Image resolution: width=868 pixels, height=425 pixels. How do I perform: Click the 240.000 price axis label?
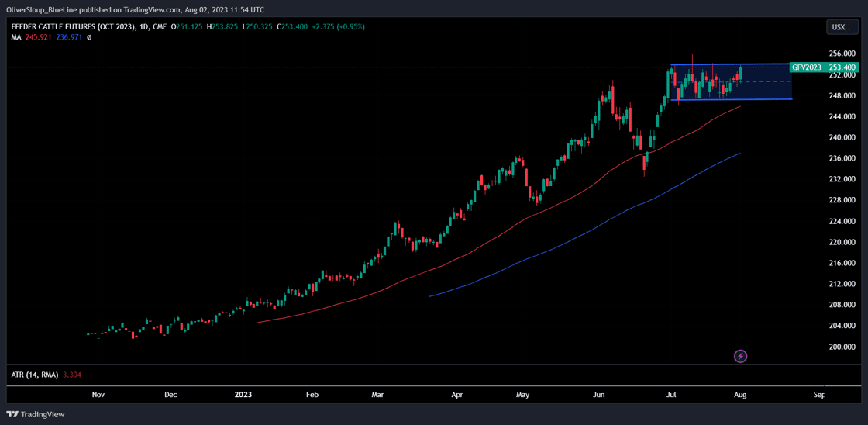click(840, 137)
